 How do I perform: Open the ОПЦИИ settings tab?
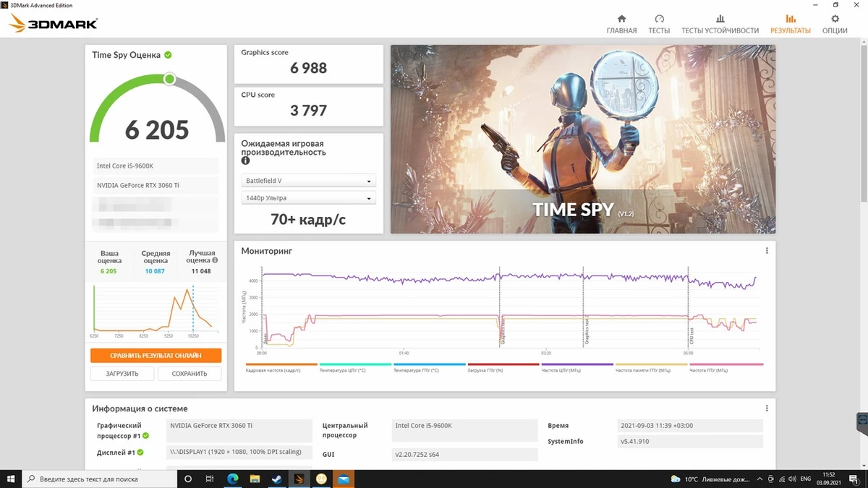835,25
